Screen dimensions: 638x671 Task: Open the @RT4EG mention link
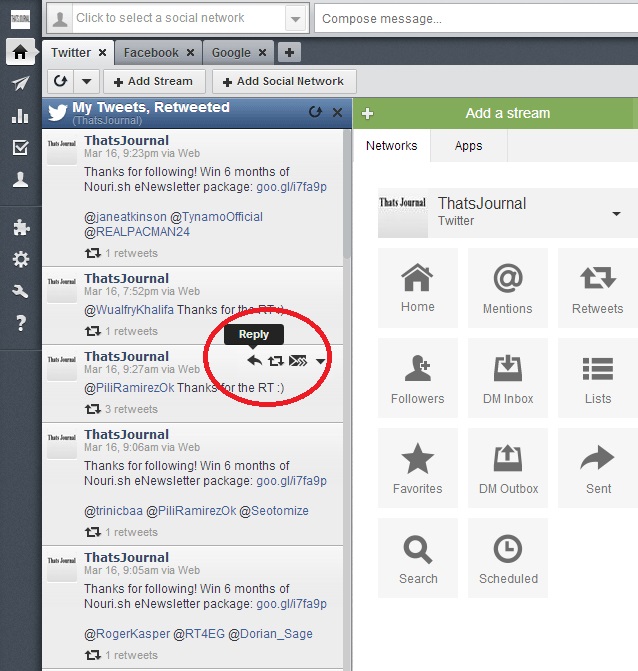[199, 634]
